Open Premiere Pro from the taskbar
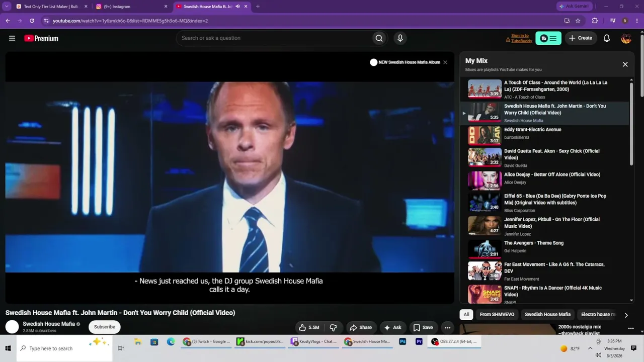Viewport: 644px width, 362px height. (419, 342)
